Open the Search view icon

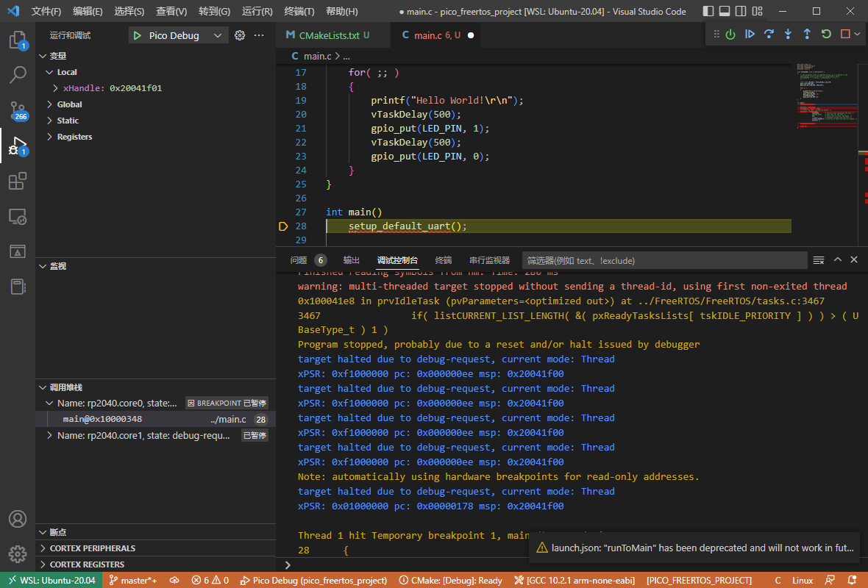(18, 74)
